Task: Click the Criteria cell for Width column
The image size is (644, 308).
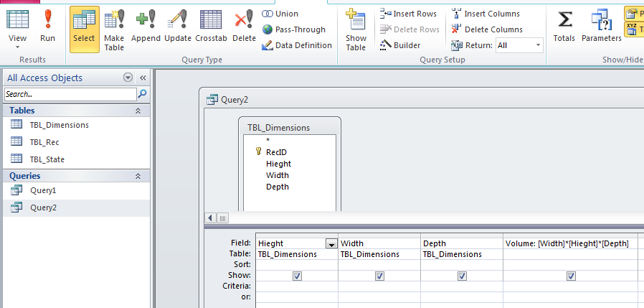Action: (379, 286)
